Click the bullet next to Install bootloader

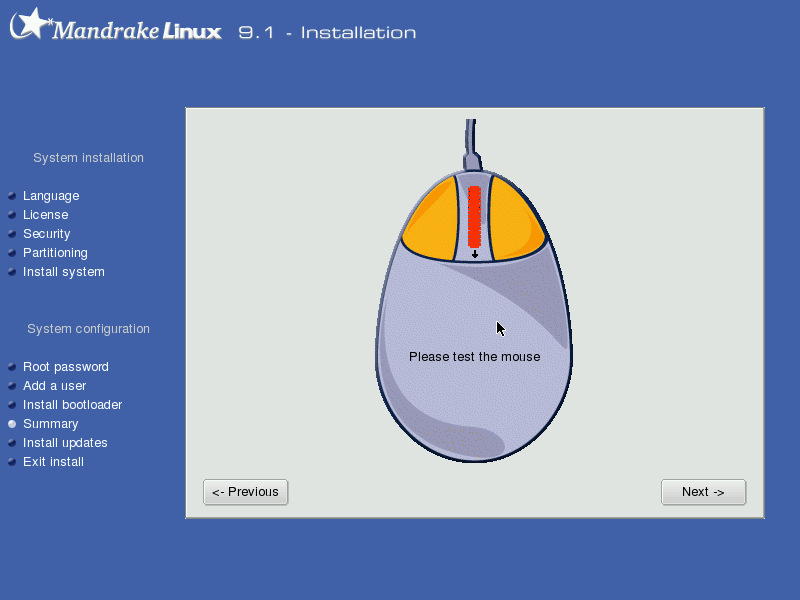(12, 405)
